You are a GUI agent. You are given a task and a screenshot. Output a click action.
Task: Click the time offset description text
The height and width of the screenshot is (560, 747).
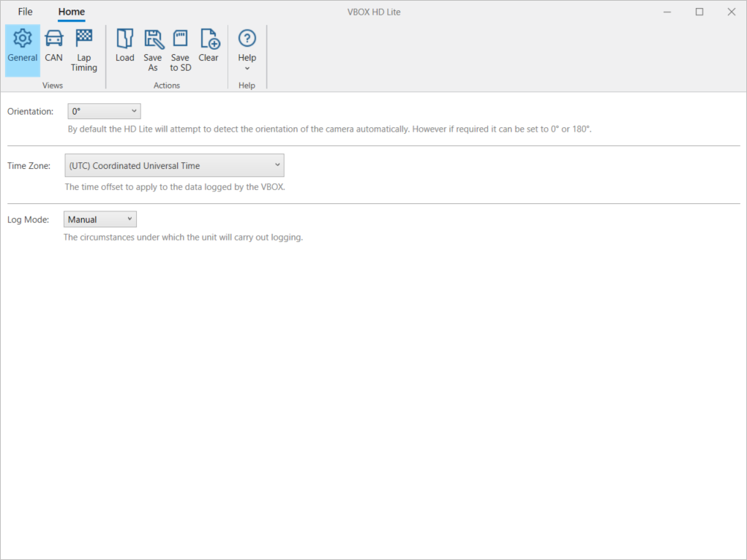coord(175,187)
